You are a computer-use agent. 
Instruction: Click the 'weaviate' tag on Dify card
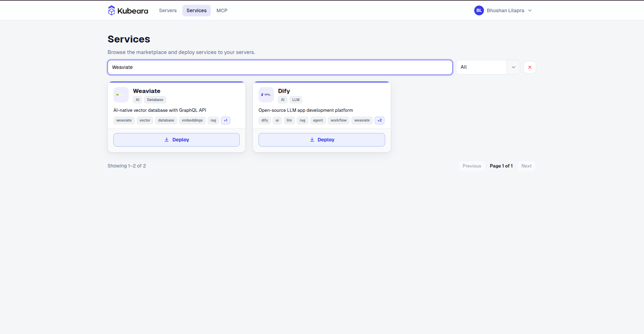(x=362, y=121)
